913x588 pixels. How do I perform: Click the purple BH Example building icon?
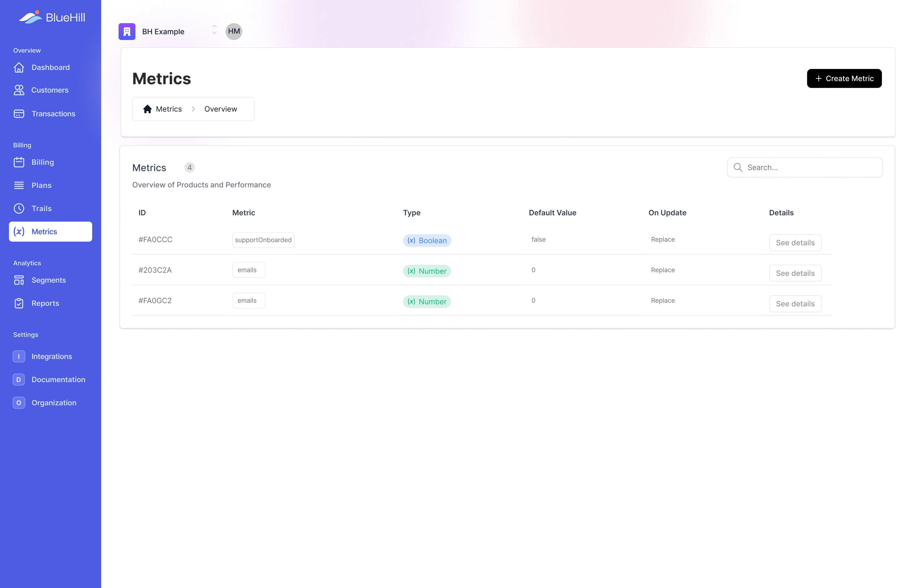tap(127, 31)
